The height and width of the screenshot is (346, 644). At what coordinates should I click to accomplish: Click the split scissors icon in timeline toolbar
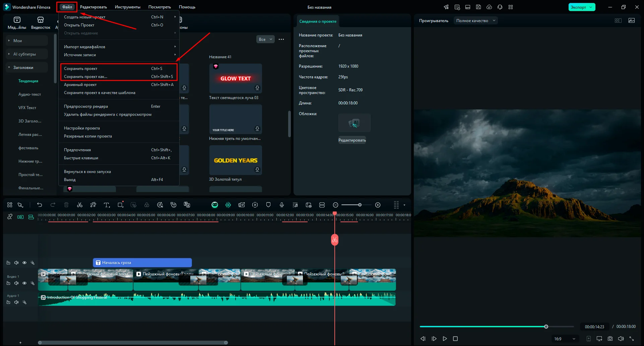pos(80,205)
